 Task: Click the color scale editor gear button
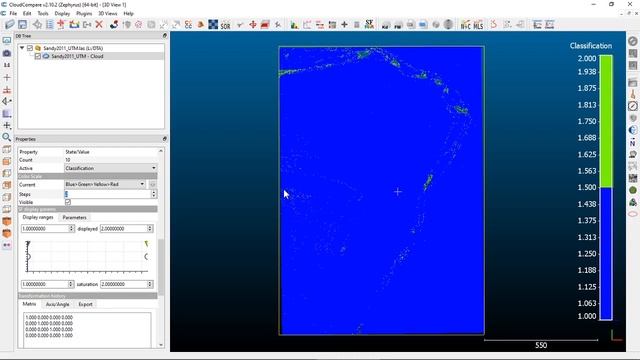pyautogui.click(x=153, y=184)
